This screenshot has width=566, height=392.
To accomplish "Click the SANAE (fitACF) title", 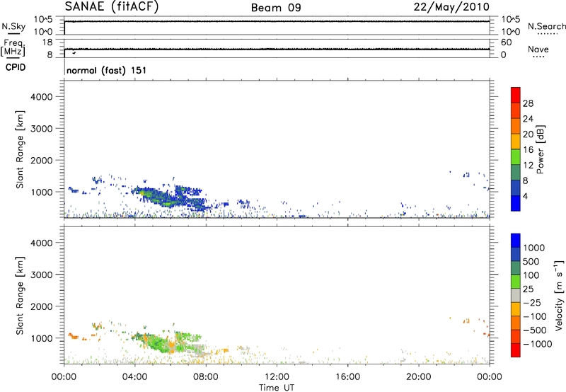I will click(x=112, y=7).
